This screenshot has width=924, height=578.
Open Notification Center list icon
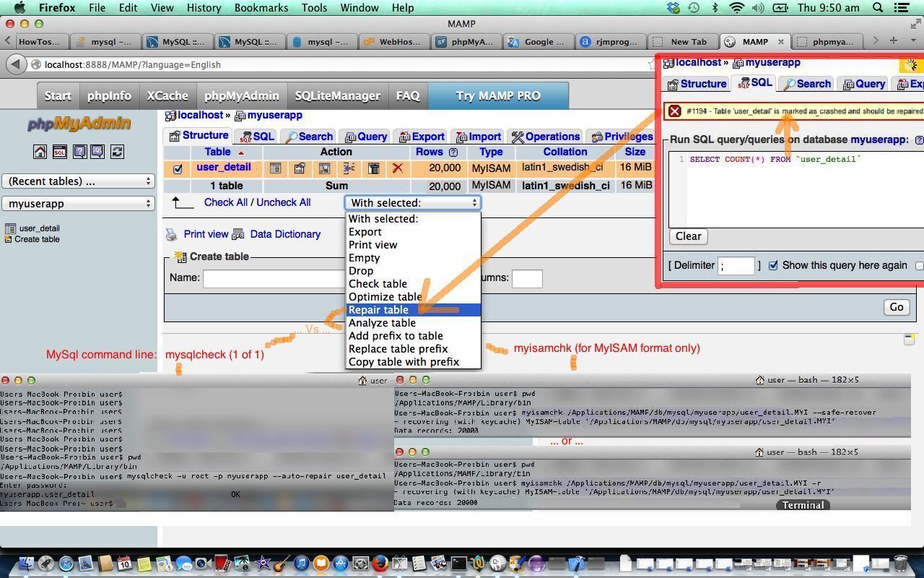click(x=902, y=8)
